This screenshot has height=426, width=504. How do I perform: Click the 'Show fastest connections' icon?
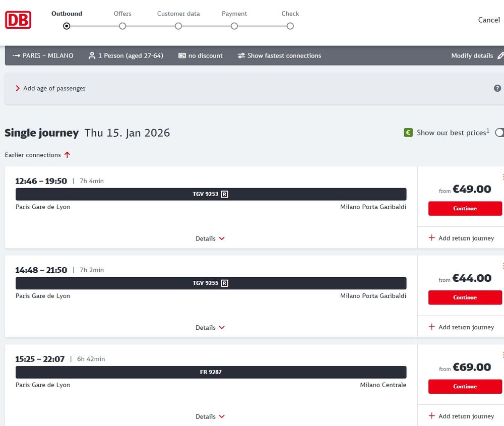241,55
